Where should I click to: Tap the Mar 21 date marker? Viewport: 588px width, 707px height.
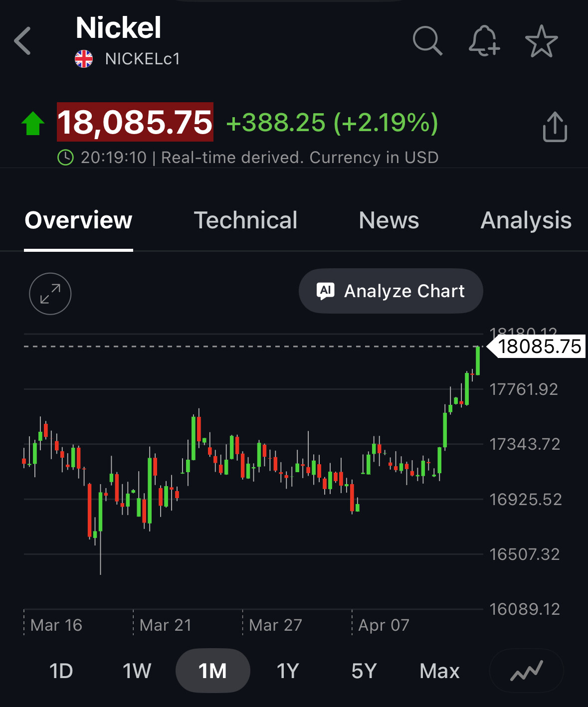pyautogui.click(x=166, y=625)
